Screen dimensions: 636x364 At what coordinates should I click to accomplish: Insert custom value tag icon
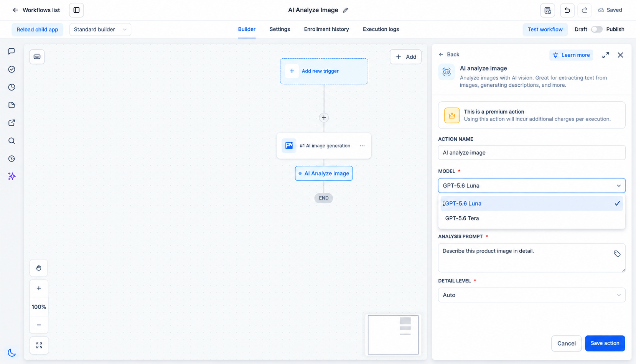[617, 254]
